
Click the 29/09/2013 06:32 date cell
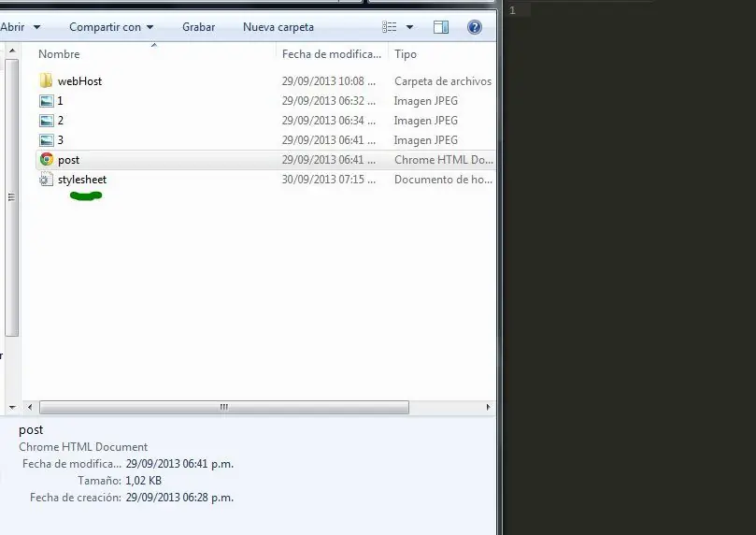click(x=329, y=101)
